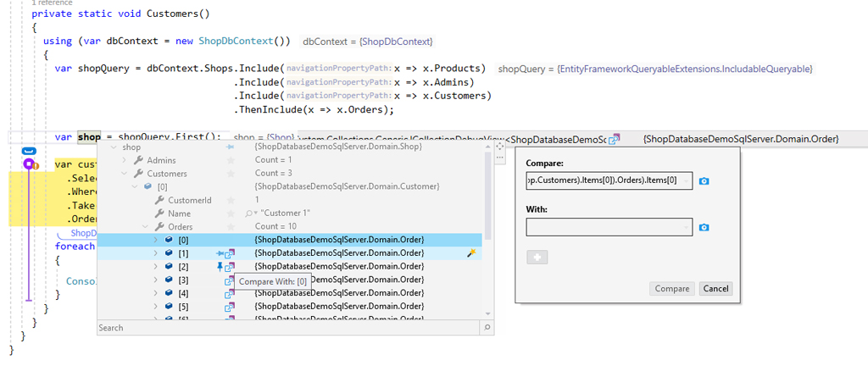
Task: Click the wrench icon next to Admins
Action: [138, 161]
